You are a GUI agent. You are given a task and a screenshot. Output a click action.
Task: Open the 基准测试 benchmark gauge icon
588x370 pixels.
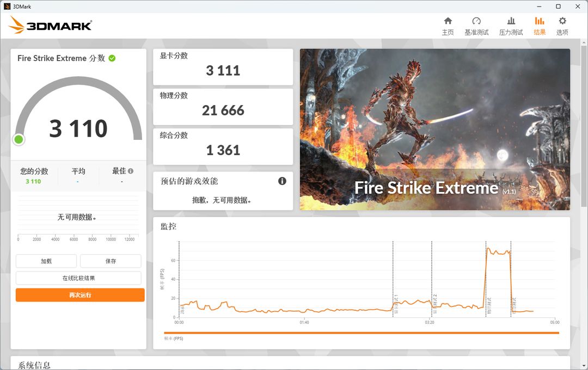tap(476, 21)
